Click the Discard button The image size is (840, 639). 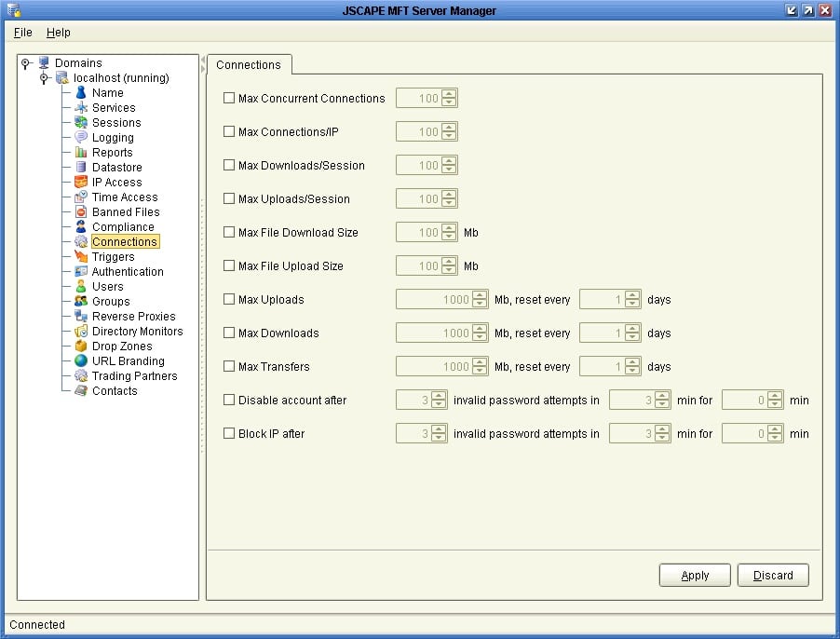tap(773, 576)
